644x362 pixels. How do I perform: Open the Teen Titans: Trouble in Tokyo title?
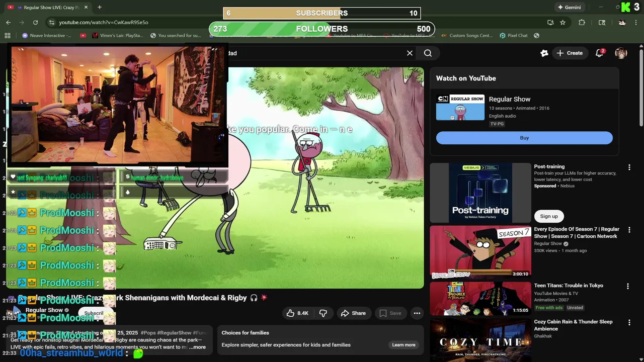click(x=569, y=286)
